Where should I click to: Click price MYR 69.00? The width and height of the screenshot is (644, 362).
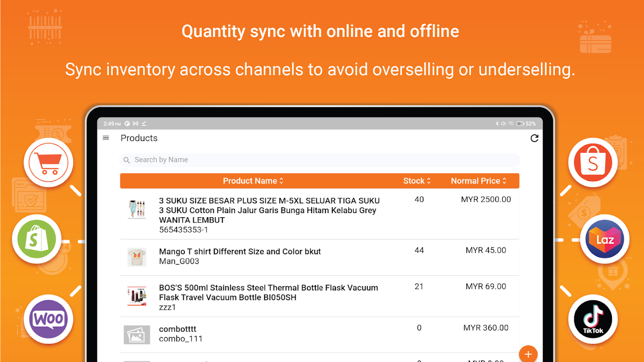[486, 286]
